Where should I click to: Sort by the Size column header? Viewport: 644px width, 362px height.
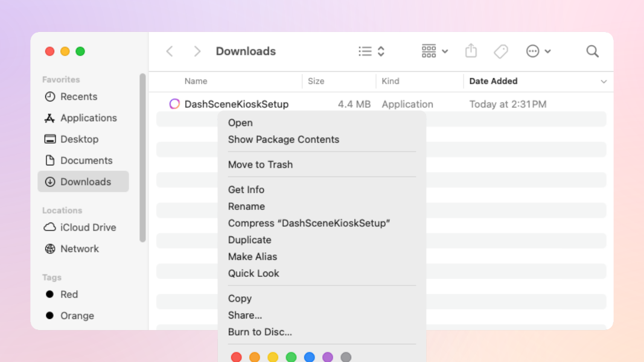pyautogui.click(x=316, y=81)
